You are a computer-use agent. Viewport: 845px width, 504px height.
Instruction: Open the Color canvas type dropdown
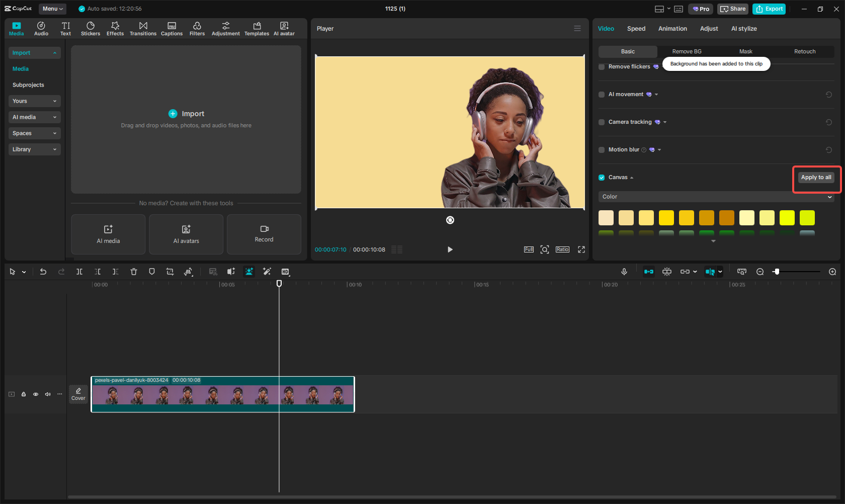coord(716,197)
